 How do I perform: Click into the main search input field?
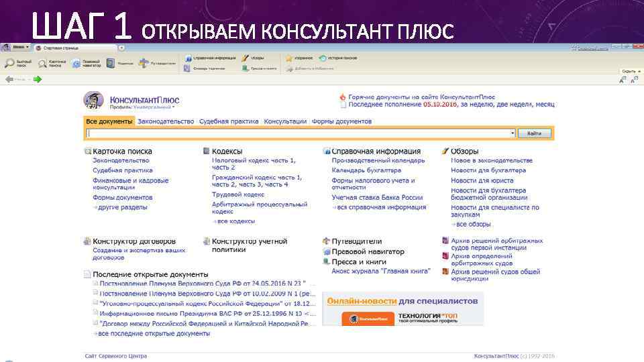pos(298,133)
